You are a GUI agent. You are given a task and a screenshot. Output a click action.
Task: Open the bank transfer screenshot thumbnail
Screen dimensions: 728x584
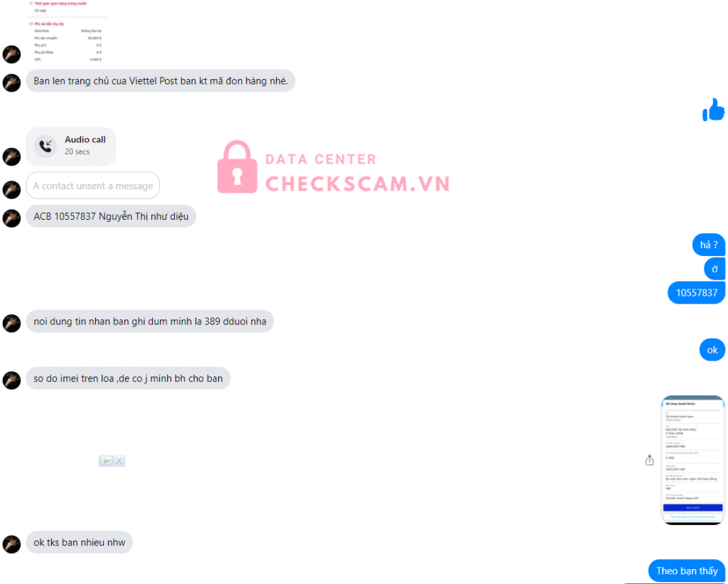coord(692,460)
